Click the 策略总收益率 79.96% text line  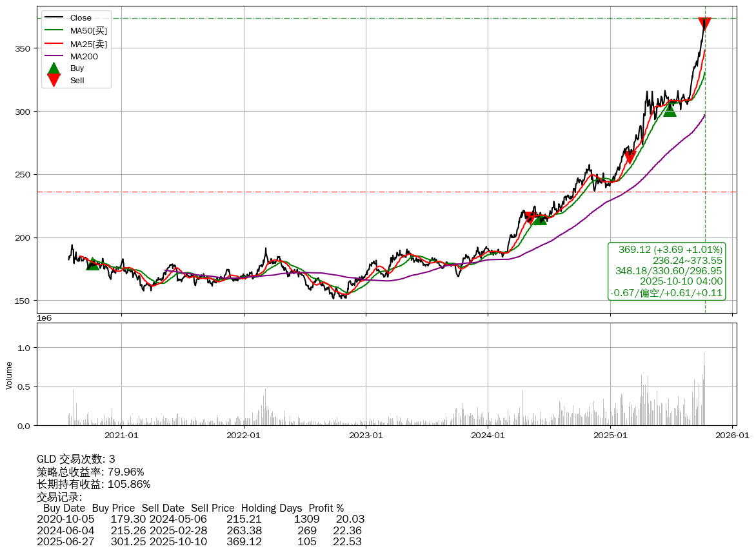[90, 472]
